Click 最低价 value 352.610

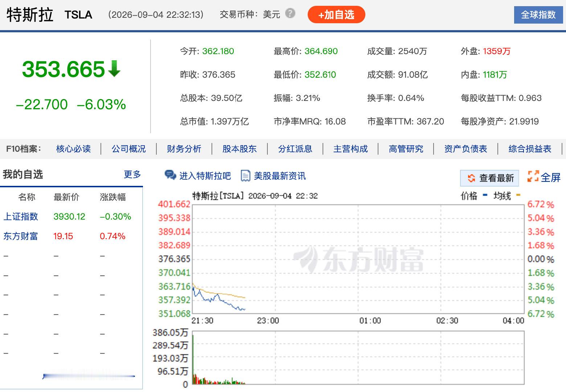(320, 75)
